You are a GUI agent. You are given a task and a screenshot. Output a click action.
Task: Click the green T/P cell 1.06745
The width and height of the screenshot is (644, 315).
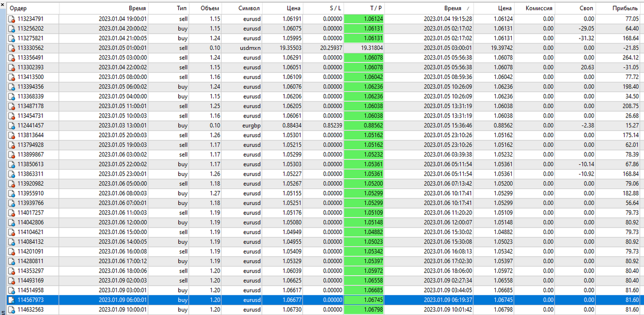point(364,300)
